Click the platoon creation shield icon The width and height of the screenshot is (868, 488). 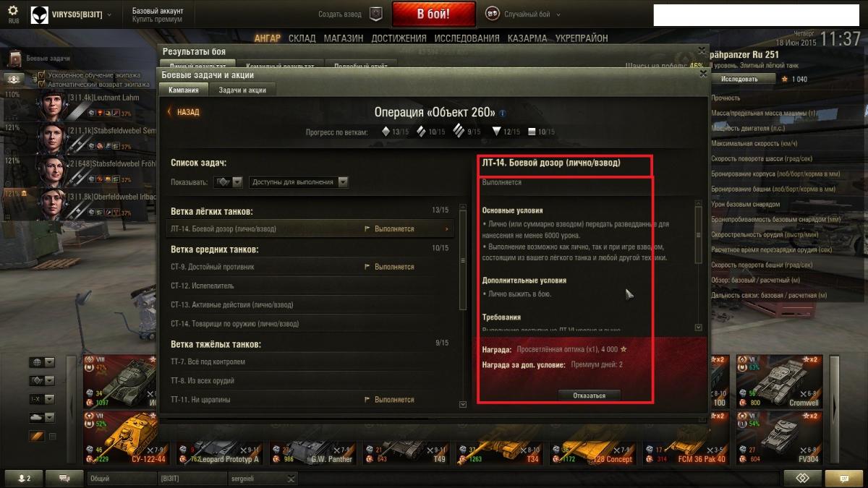pos(375,14)
